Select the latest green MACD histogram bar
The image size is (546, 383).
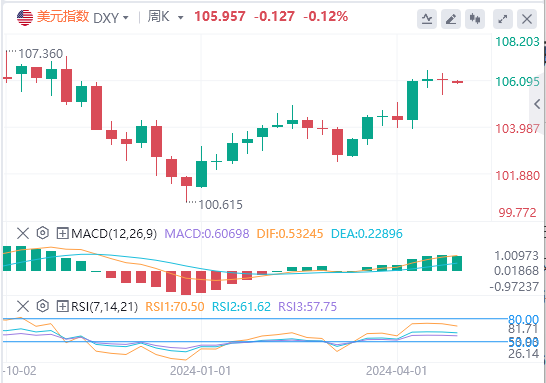click(x=457, y=263)
